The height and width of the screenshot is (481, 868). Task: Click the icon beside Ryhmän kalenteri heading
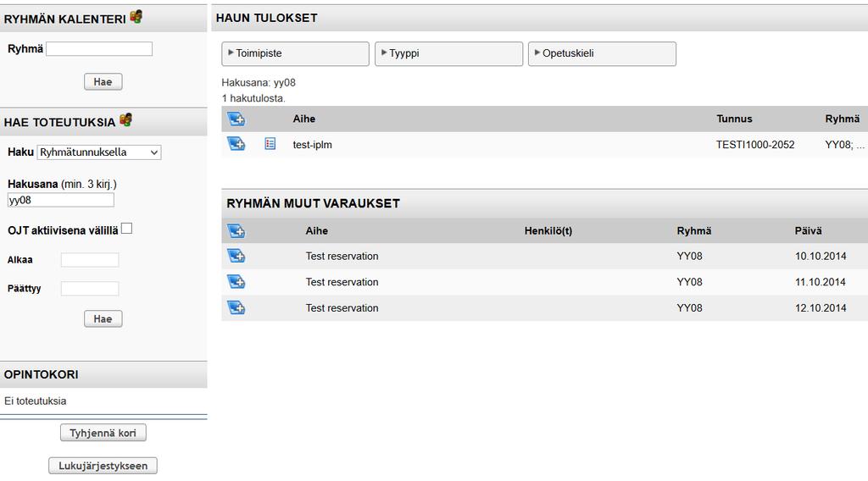pos(136,17)
